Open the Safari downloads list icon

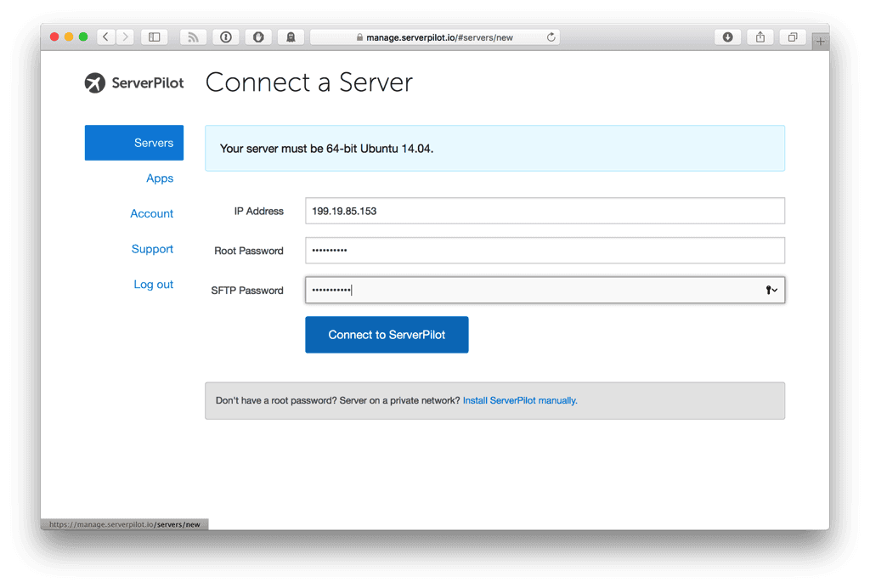pos(727,37)
